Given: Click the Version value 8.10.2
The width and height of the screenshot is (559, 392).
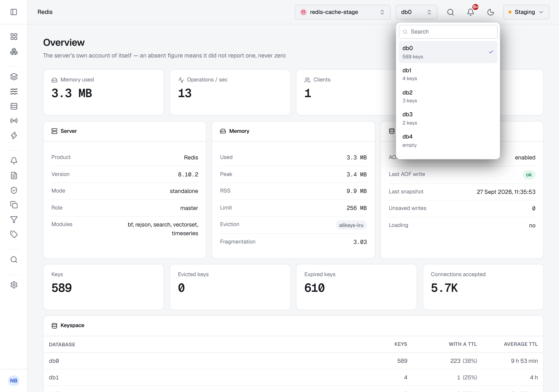Looking at the screenshot, I should tap(188, 174).
